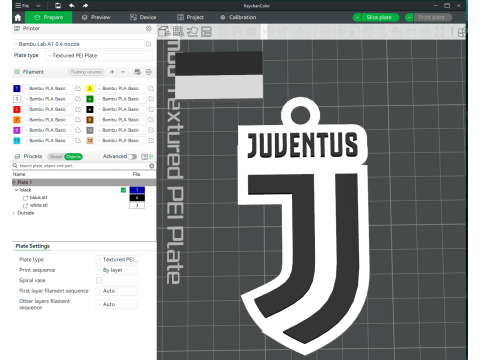Click the object search field

[x=80, y=166]
